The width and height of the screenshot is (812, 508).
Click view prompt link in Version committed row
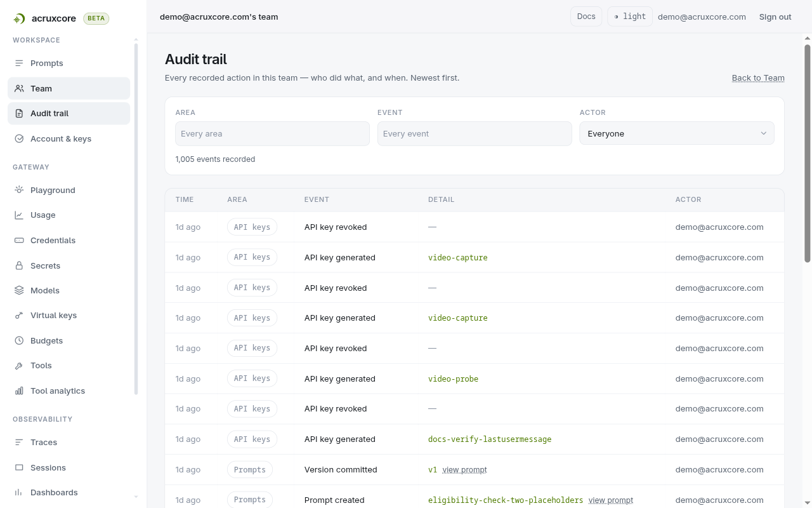[464, 470]
